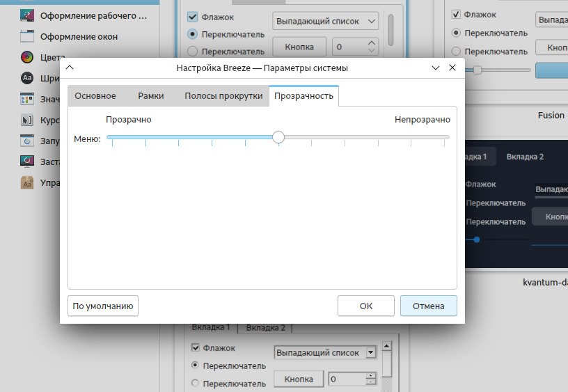Click Кнопка in the Breeze preview

point(299,47)
